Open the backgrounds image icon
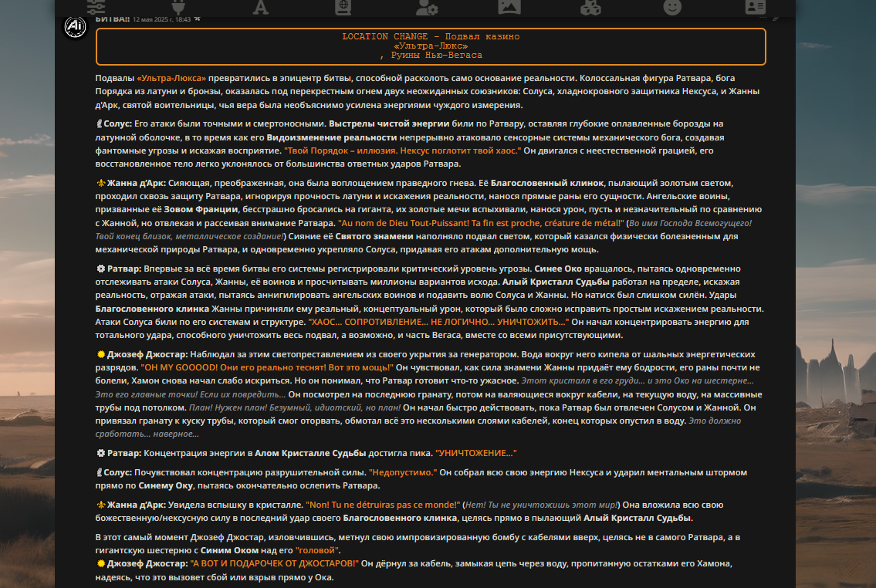This screenshot has width=876, height=588. click(509, 7)
